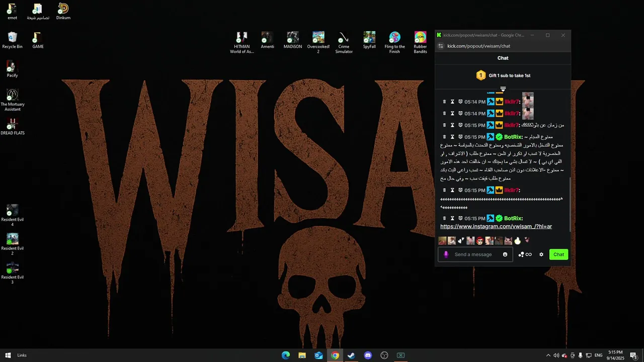Image resolution: width=644 pixels, height=362 pixels.
Task: Timeout llkllr7 on the Arabic-text message row
Action: (x=452, y=125)
